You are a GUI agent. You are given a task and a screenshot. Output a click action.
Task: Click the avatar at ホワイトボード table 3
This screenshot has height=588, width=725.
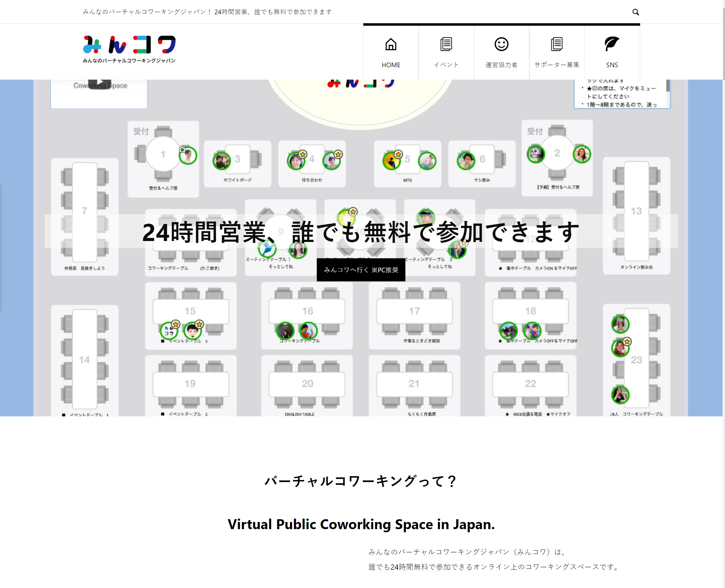click(x=222, y=161)
